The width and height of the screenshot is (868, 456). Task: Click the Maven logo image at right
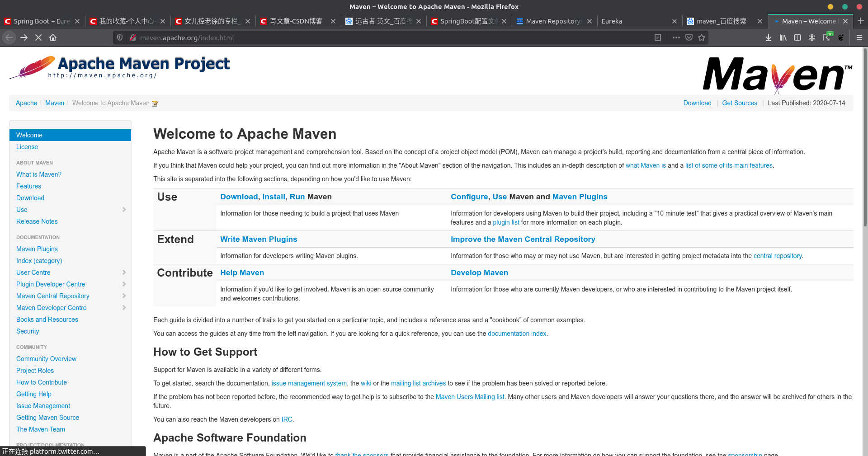click(778, 75)
